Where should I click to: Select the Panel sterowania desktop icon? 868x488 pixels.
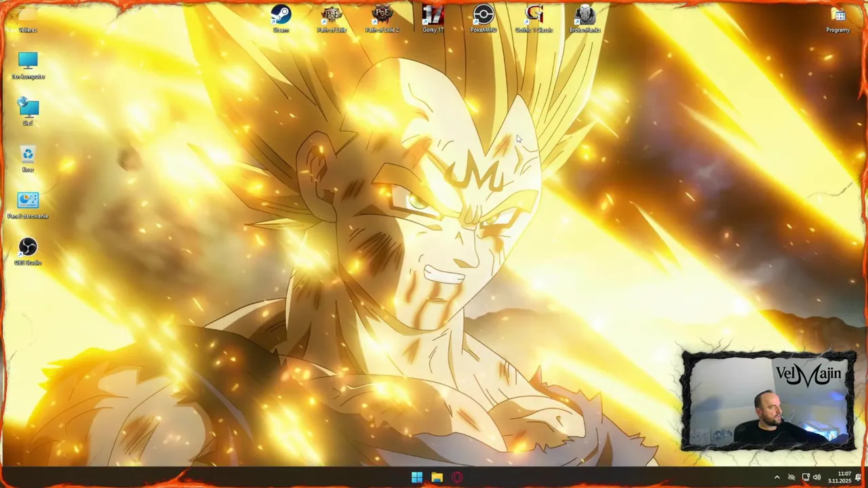tap(28, 205)
